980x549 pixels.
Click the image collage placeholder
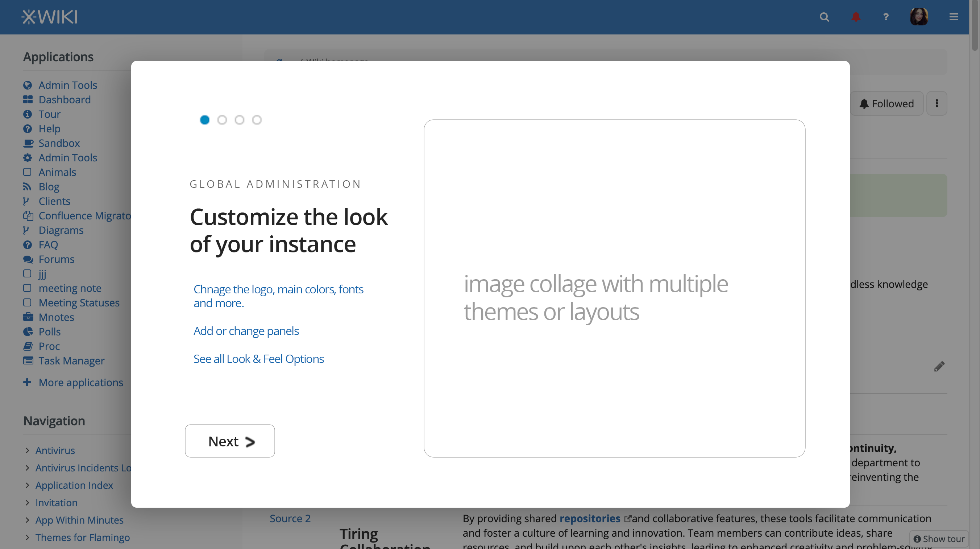point(614,288)
